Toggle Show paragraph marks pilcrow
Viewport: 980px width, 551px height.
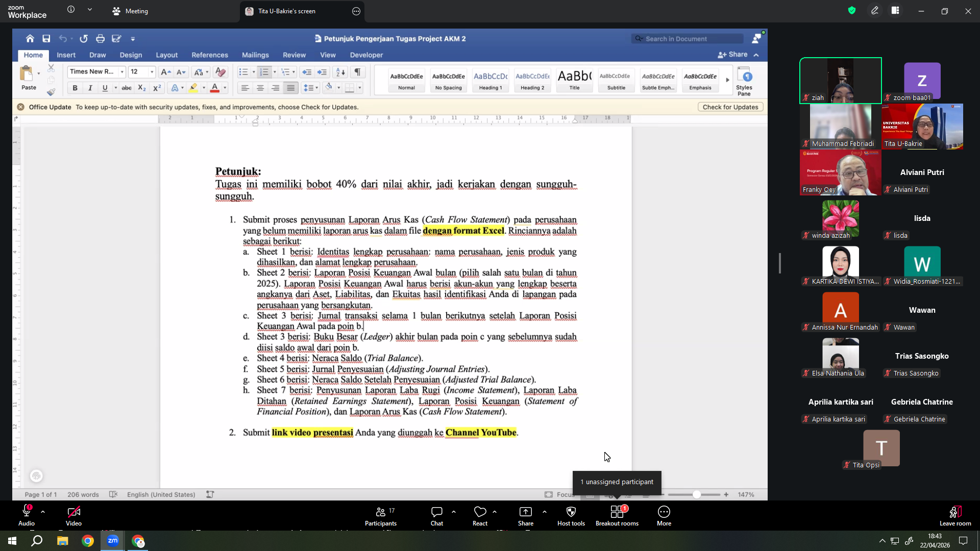tap(358, 72)
